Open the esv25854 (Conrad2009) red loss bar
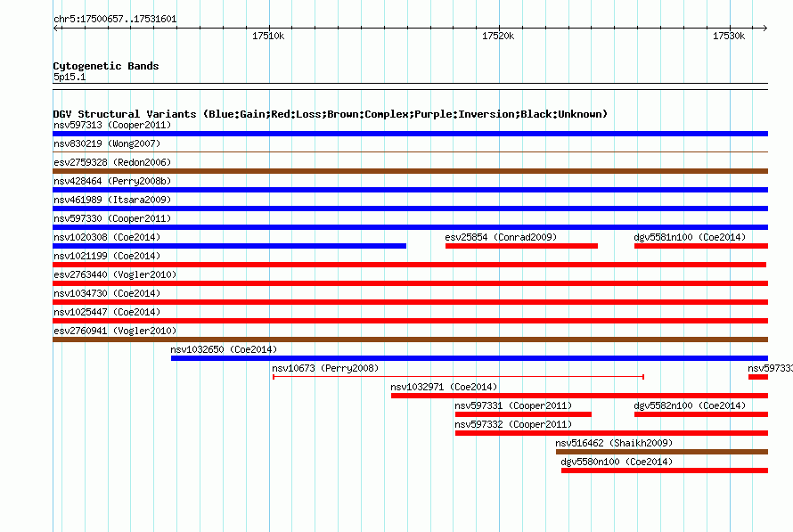Image resolution: width=793 pixels, height=532 pixels. click(521, 246)
